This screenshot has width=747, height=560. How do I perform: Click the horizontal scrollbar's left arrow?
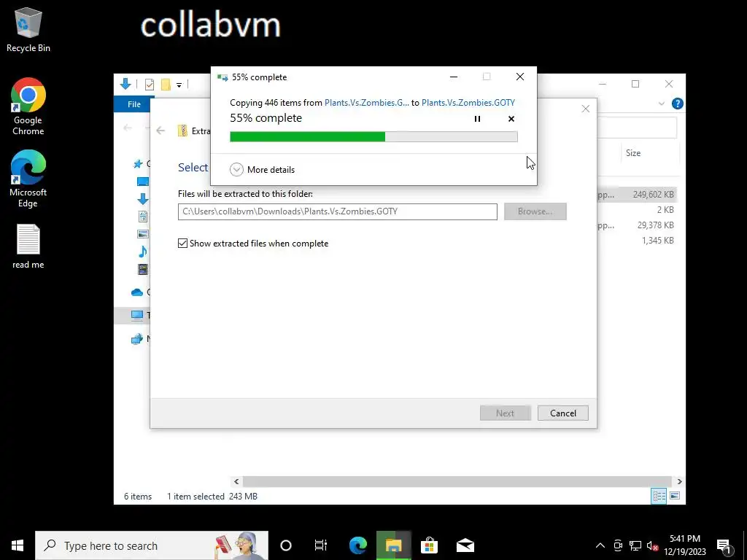[x=236, y=481]
